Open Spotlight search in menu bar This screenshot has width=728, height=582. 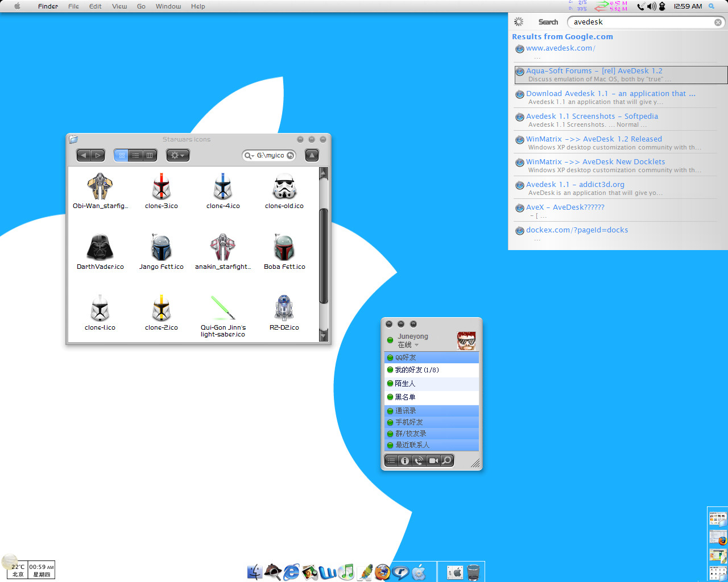712,6
